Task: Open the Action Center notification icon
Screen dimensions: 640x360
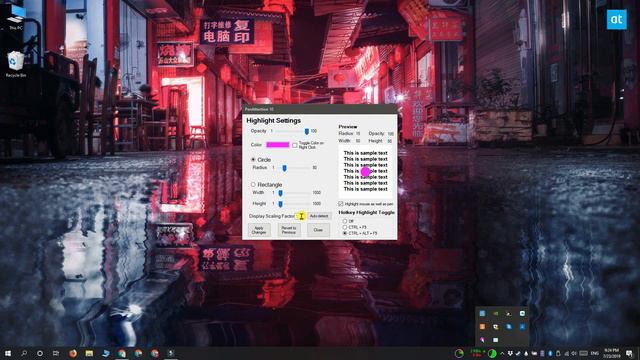Action: pos(629,353)
